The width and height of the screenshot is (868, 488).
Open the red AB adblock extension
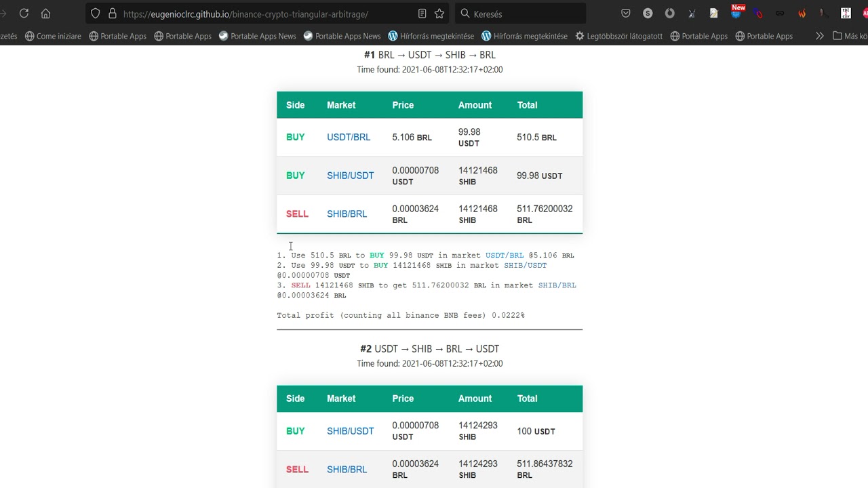click(865, 13)
